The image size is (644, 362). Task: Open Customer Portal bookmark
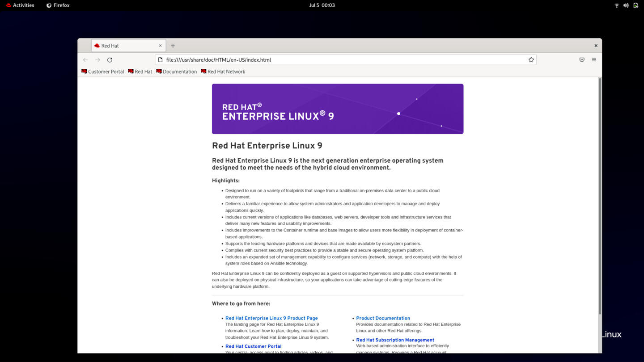point(103,72)
